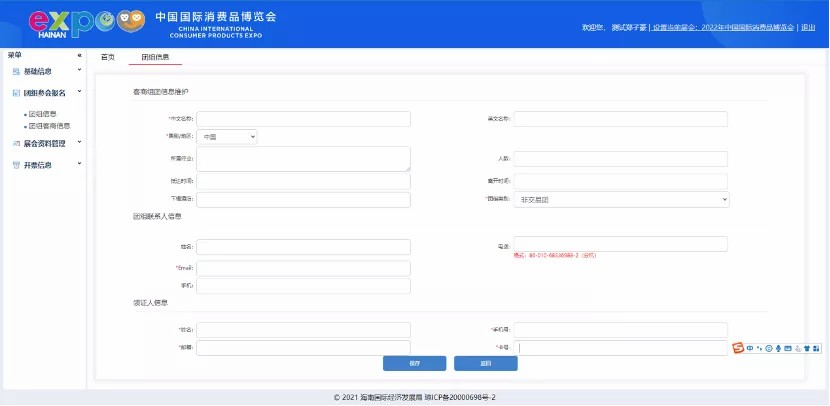Click the field with the text cursor
This screenshot has width=830, height=406.
point(620,348)
